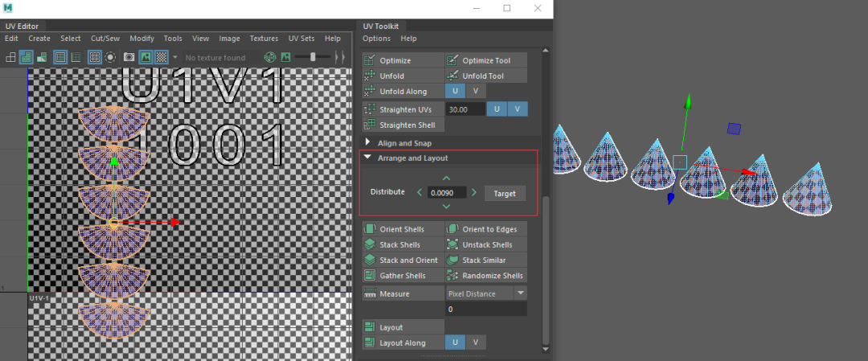Click the Distribute up arrow
Screen dimensions: 868x361
pyautogui.click(x=447, y=178)
